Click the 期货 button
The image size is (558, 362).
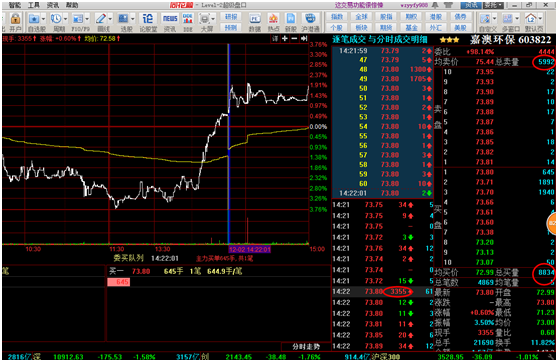point(386,27)
